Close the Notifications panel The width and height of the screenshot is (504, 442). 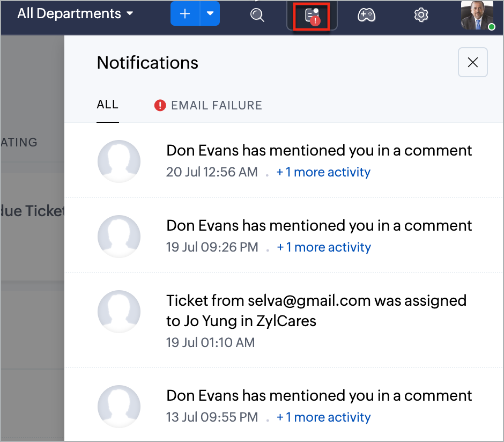(x=472, y=62)
